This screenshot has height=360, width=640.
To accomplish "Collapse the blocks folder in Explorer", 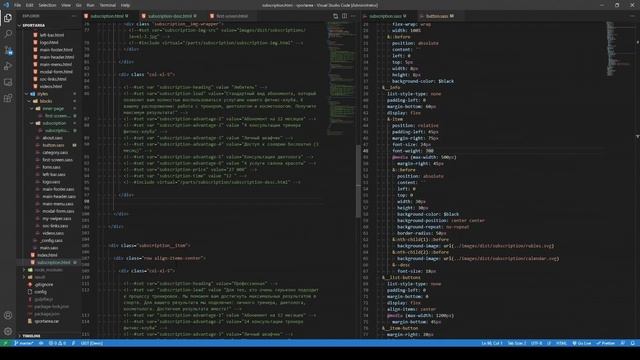I will [46, 101].
